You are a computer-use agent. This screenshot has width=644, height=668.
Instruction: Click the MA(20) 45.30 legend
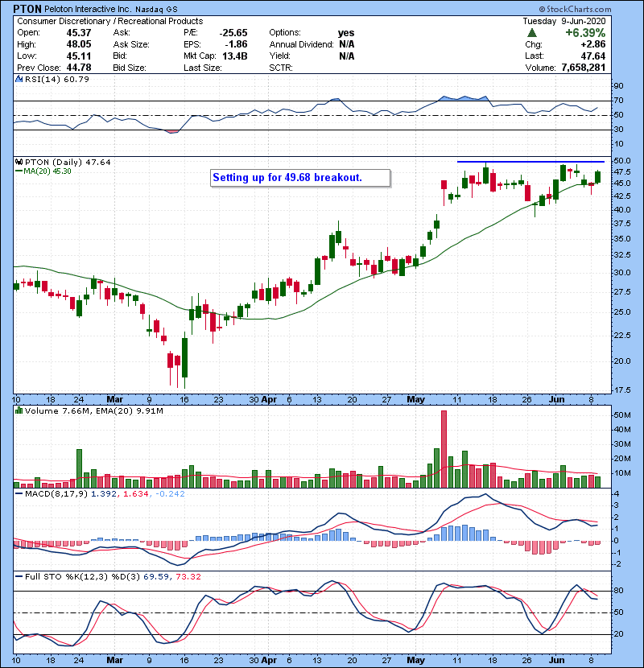tap(43, 171)
